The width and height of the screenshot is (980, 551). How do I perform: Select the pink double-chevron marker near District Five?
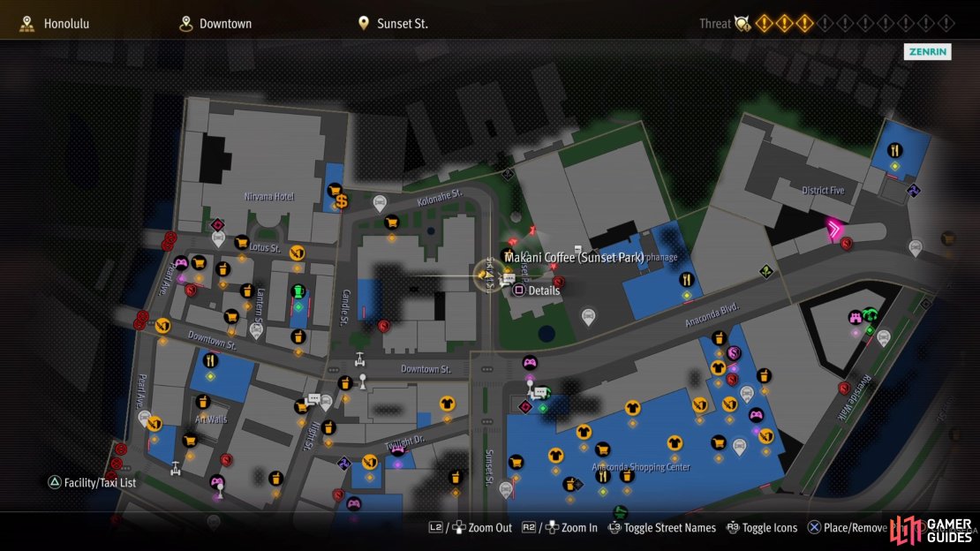pyautogui.click(x=834, y=229)
